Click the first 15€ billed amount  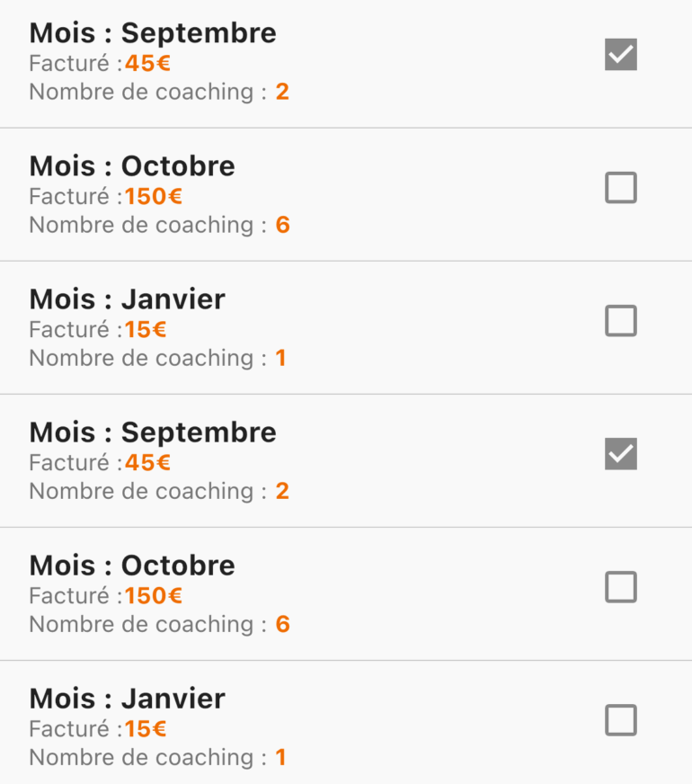click(x=146, y=329)
